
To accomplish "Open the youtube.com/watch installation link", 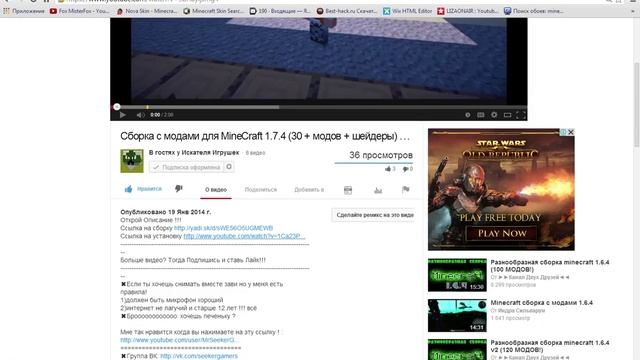I will [x=244, y=236].
